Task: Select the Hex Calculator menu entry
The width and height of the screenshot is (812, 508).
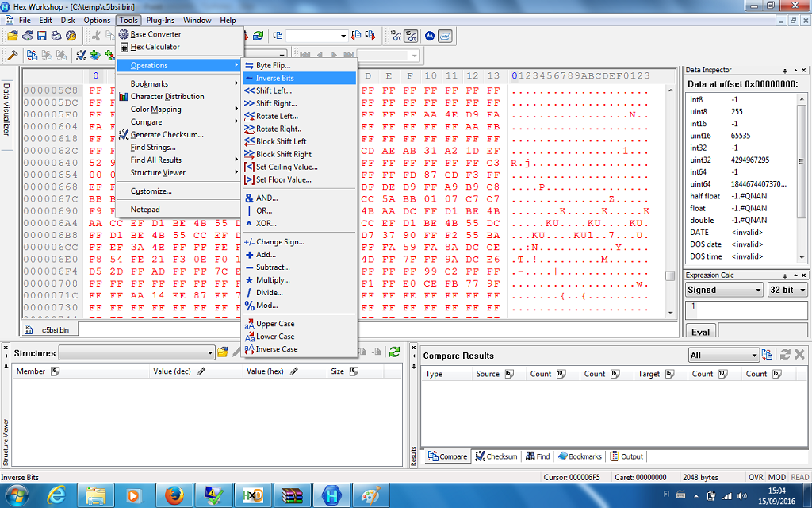Action: (x=155, y=47)
